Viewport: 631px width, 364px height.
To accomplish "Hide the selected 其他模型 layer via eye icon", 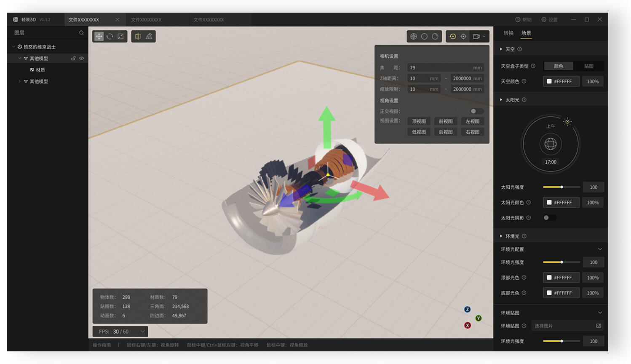I will pyautogui.click(x=82, y=59).
